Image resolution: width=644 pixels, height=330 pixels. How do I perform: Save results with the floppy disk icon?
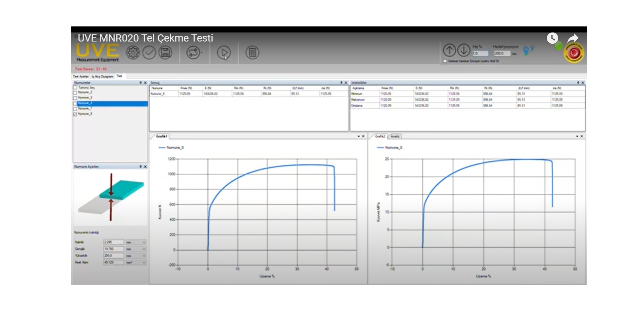click(x=165, y=52)
